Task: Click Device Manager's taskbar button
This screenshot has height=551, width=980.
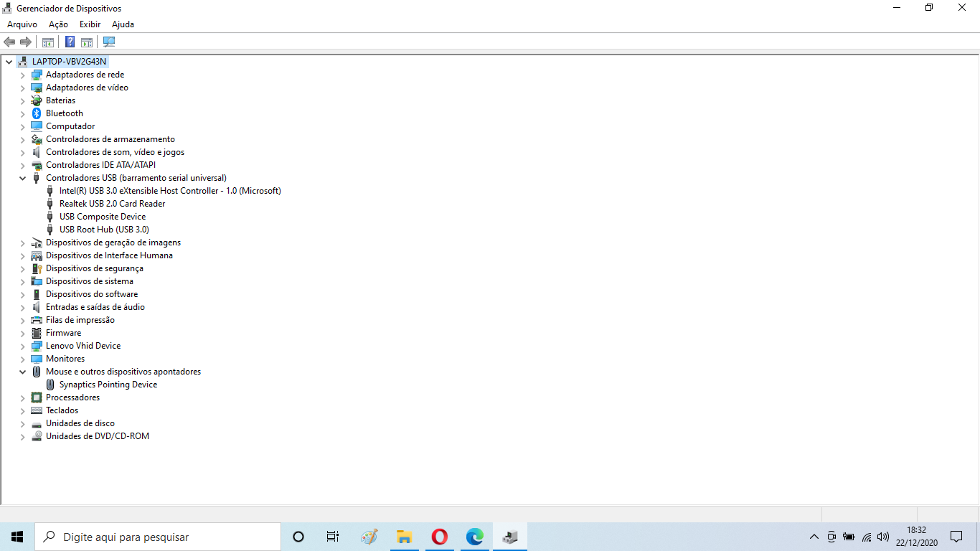Action: 510,537
